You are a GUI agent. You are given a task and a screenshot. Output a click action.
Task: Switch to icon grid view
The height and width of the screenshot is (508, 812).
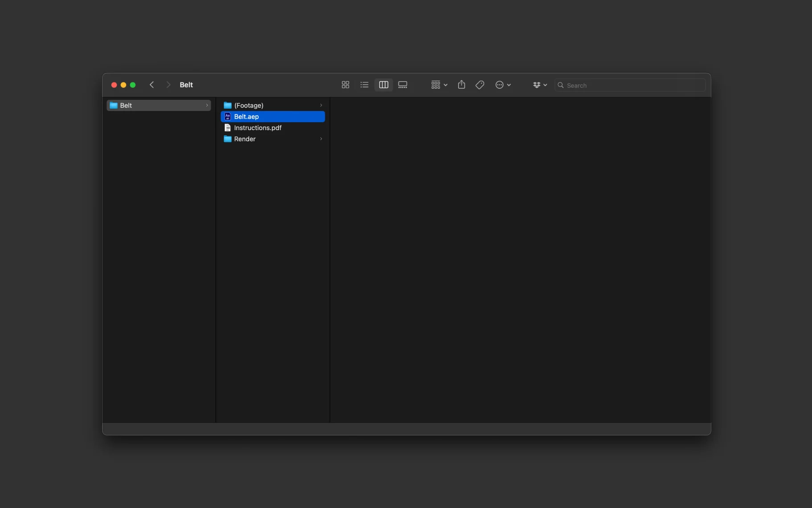pos(345,85)
